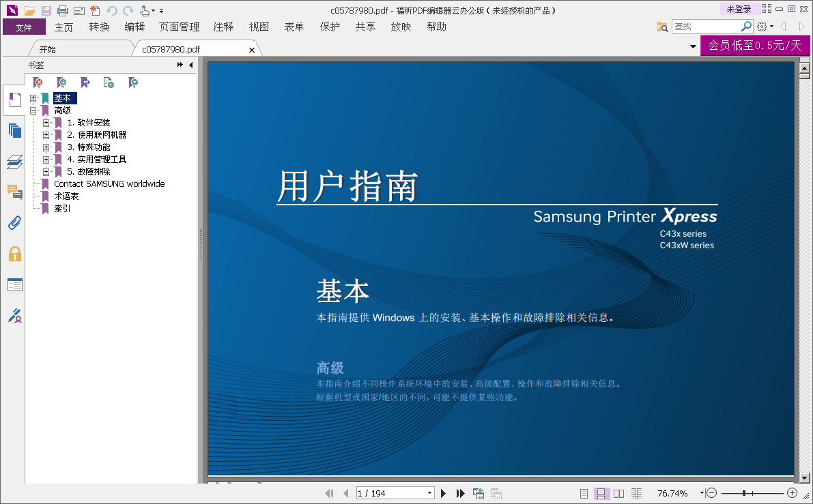The height and width of the screenshot is (504, 813).
Task: Click the page-plus bookmark toolbar icon
Action: [109, 83]
